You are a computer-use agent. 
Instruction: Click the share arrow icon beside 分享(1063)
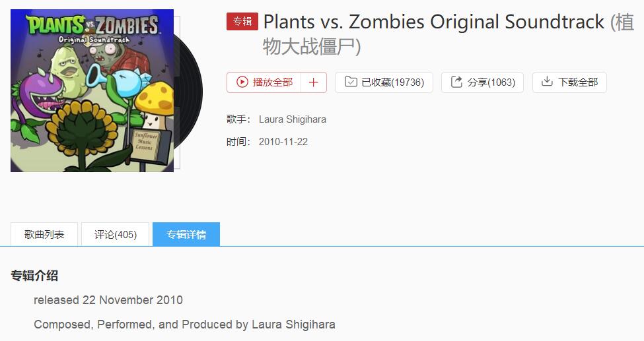click(456, 82)
